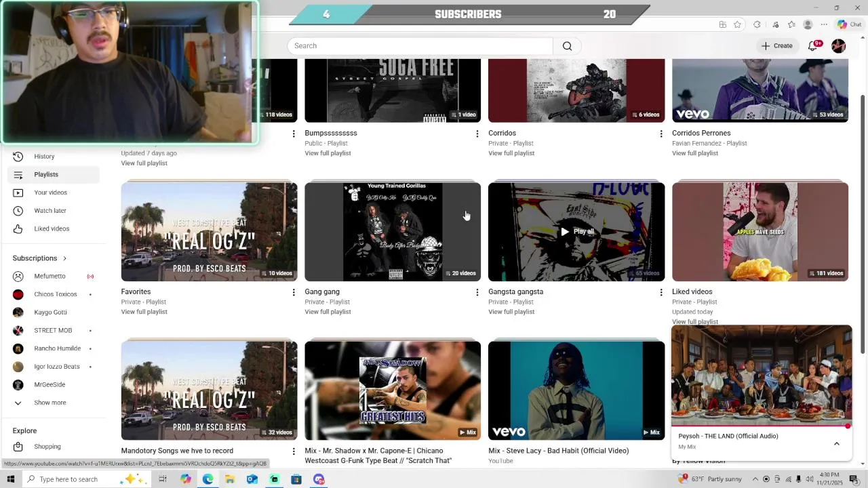
Task: Open the Favorites playlist thumbnail
Action: pyautogui.click(x=209, y=232)
